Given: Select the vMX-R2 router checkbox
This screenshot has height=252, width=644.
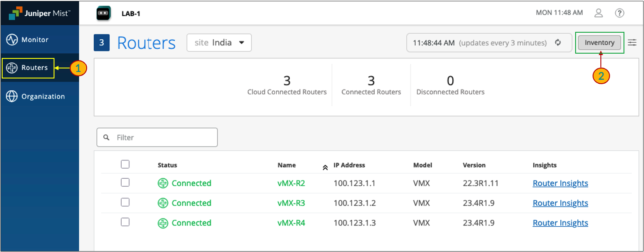Looking at the screenshot, I should [x=125, y=183].
